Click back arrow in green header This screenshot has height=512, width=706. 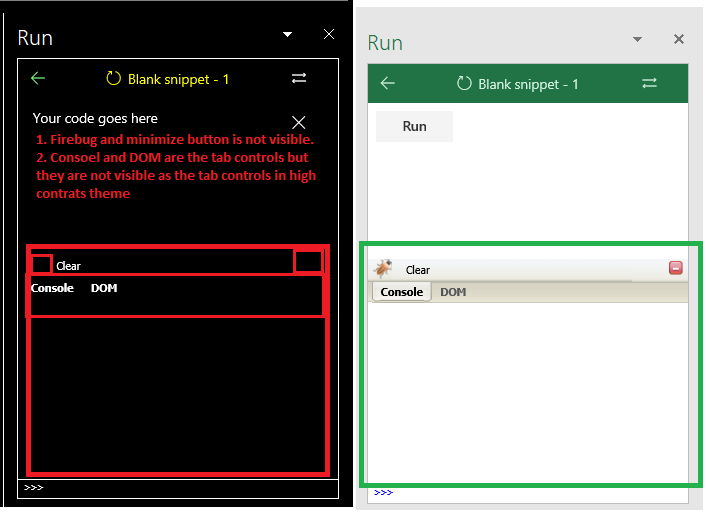[x=388, y=83]
